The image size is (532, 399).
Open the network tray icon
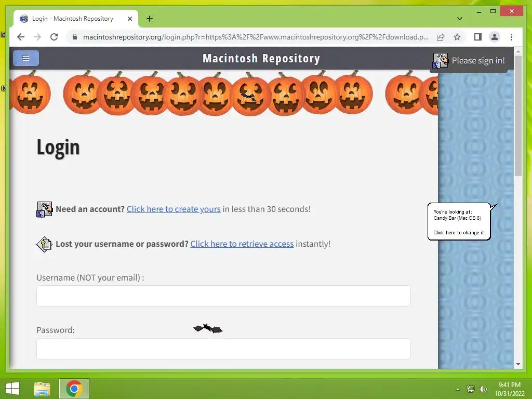471,389
